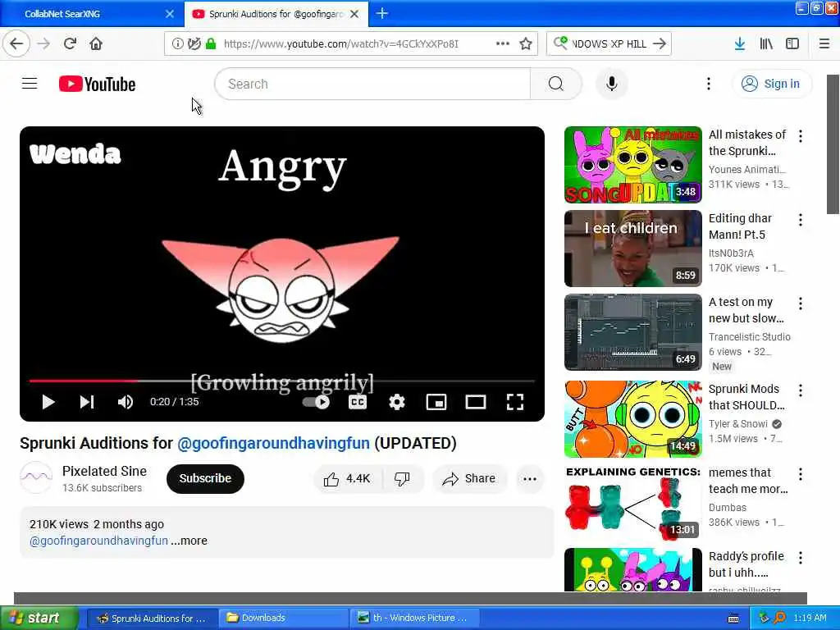The height and width of the screenshot is (630, 840).
Task: Open the Firefox hamburger menu
Action: 824,44
